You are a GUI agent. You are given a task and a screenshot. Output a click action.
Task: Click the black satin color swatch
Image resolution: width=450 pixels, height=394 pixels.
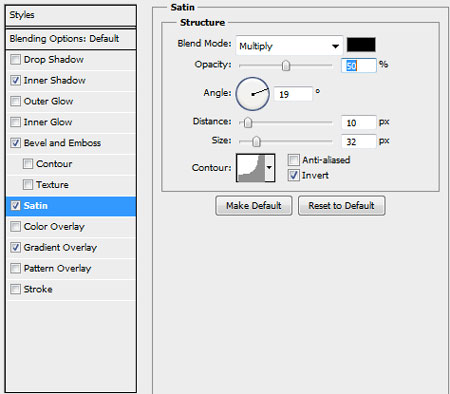[x=361, y=45]
